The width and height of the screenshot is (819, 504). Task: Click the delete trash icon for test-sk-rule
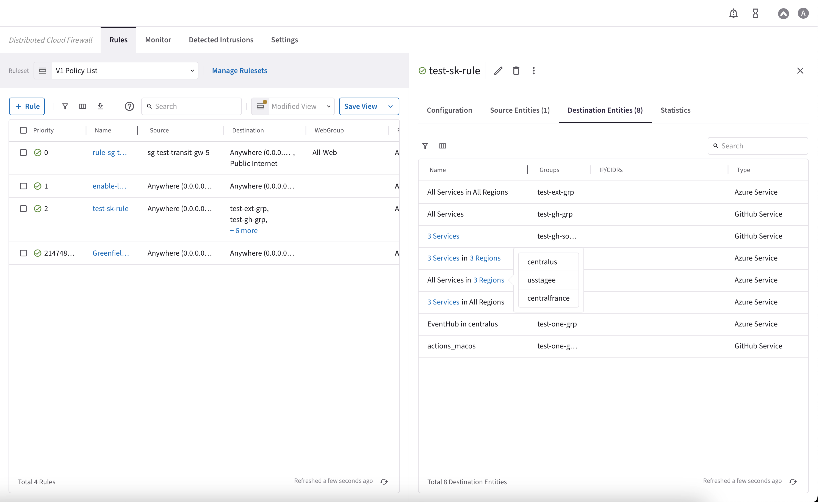point(516,71)
